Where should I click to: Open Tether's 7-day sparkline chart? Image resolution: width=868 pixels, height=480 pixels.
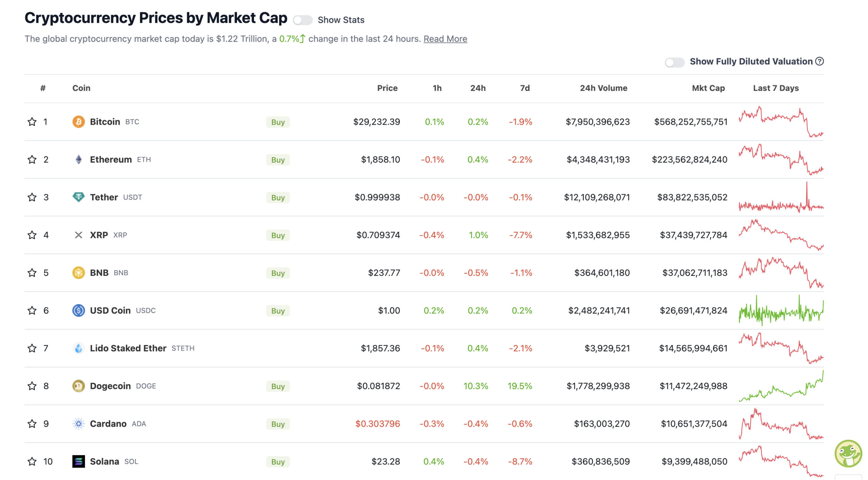781,197
